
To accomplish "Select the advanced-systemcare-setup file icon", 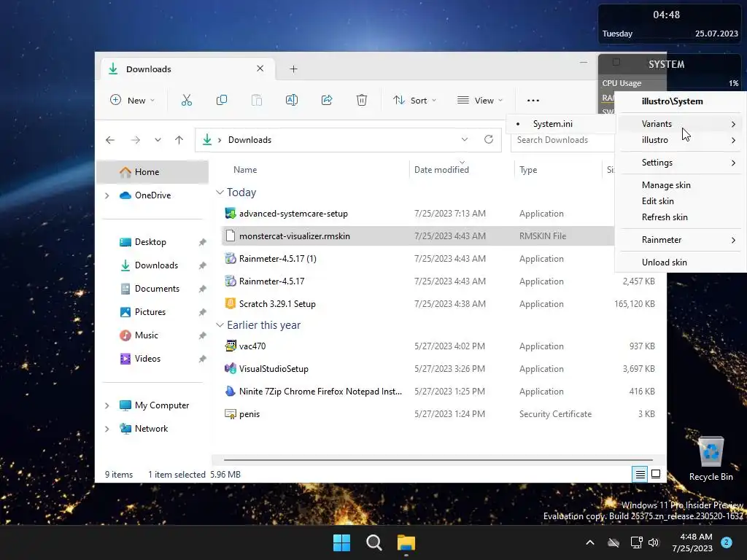I will 231,214.
